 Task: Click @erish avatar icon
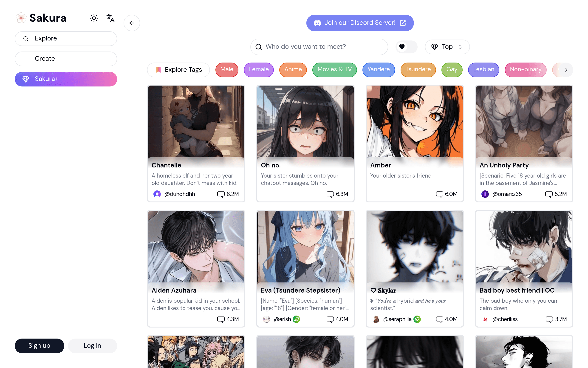pos(266,319)
